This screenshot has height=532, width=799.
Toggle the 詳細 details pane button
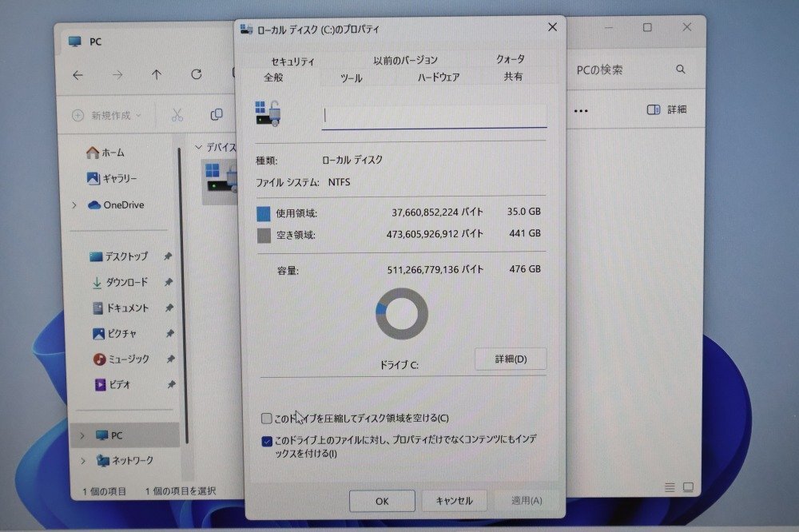point(667,109)
